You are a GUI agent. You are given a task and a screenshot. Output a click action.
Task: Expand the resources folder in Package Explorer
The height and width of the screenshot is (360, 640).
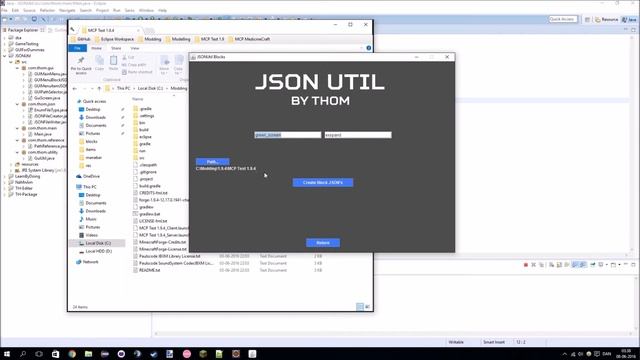(x=11, y=164)
